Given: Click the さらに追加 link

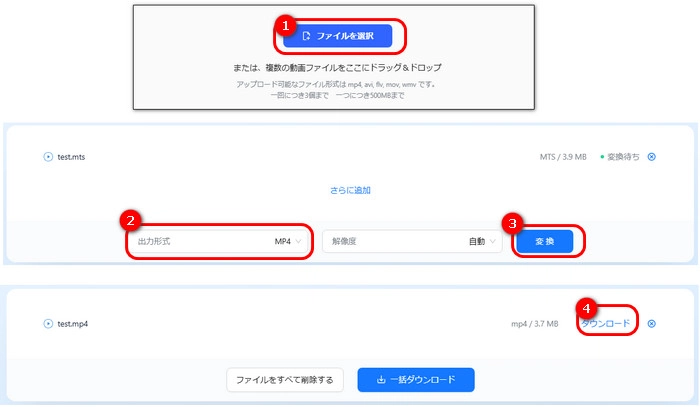Looking at the screenshot, I should (x=350, y=190).
